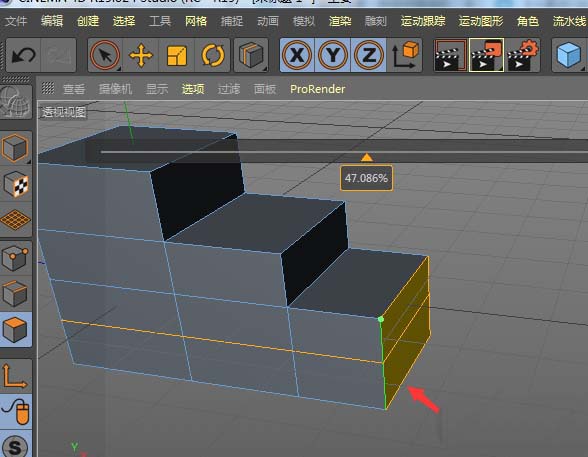The image size is (588, 457).
Task: Click the greyed Redo icon
Action: pos(58,55)
